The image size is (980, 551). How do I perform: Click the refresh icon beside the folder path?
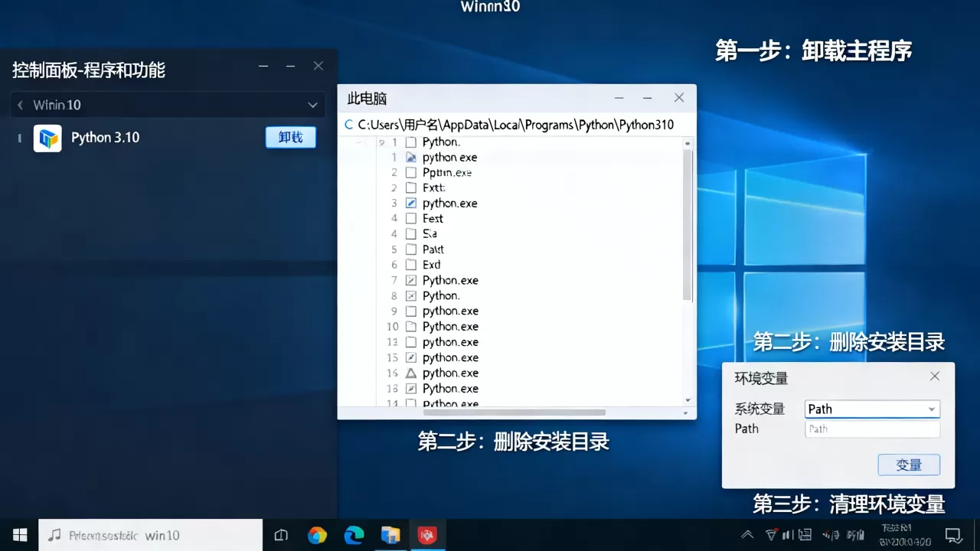click(x=349, y=125)
